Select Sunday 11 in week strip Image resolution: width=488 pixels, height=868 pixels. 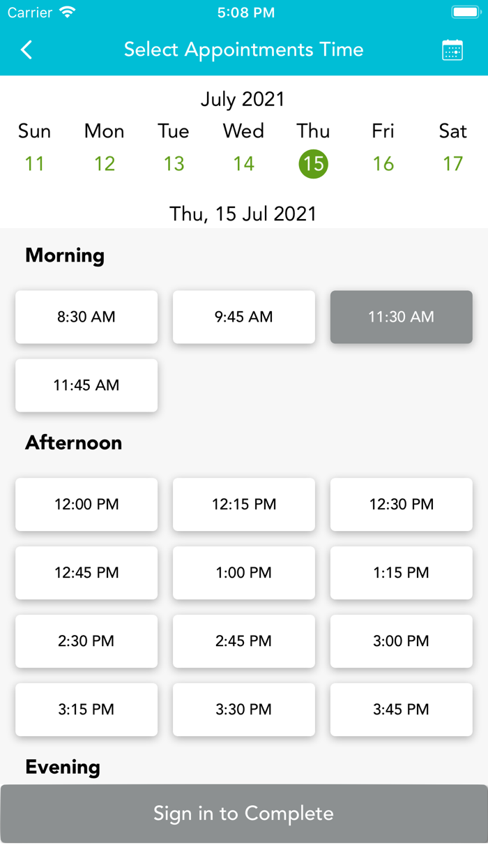point(34,163)
